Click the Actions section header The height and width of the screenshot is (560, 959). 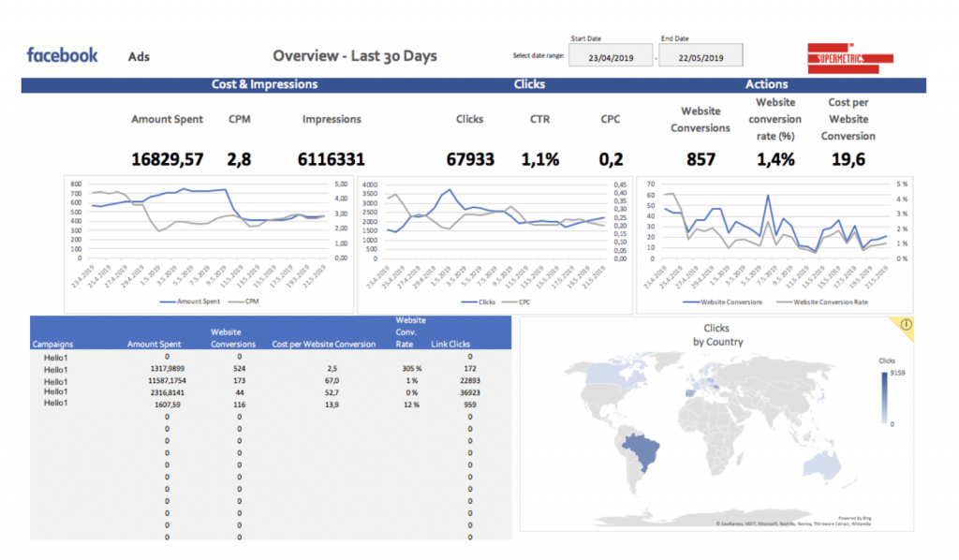[x=766, y=84]
